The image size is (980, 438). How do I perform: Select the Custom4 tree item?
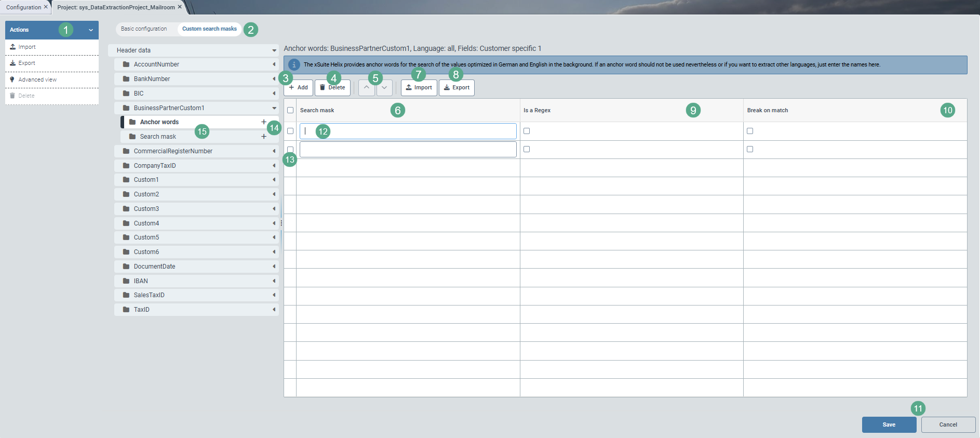196,223
